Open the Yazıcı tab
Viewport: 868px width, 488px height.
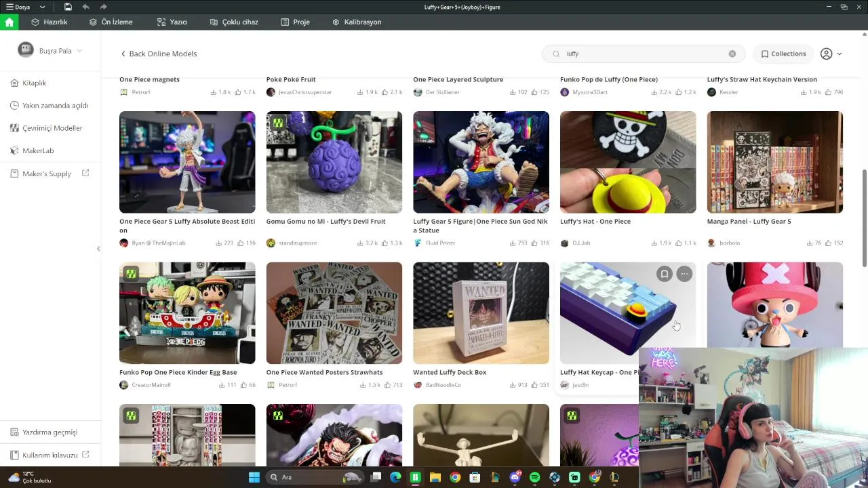(x=172, y=22)
